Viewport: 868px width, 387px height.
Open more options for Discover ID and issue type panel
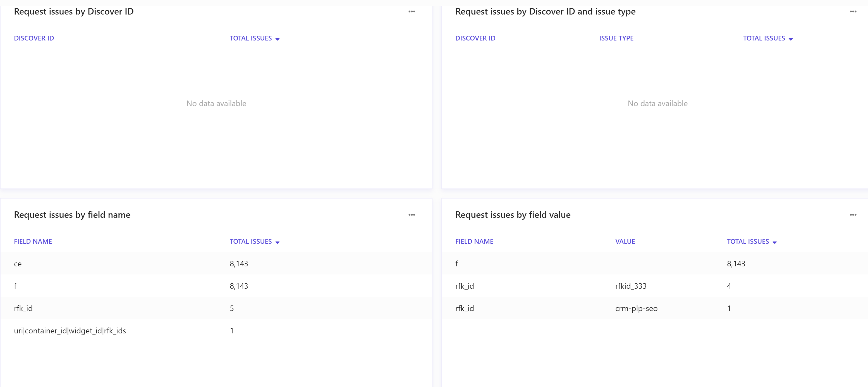[853, 11]
